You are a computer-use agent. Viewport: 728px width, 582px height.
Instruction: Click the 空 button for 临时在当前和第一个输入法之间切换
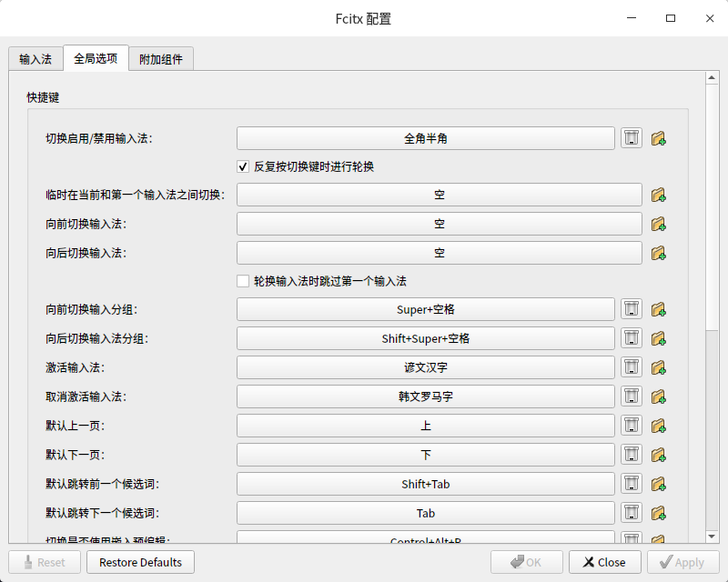point(440,195)
